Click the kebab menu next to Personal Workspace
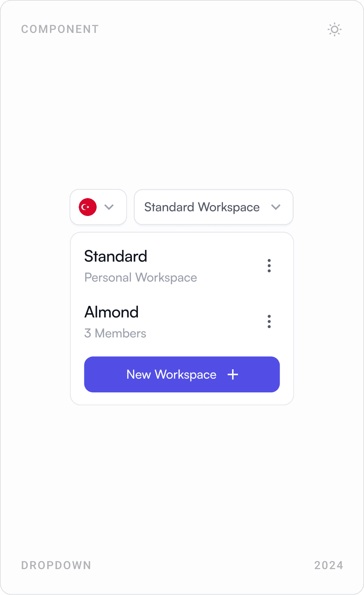 click(x=269, y=266)
